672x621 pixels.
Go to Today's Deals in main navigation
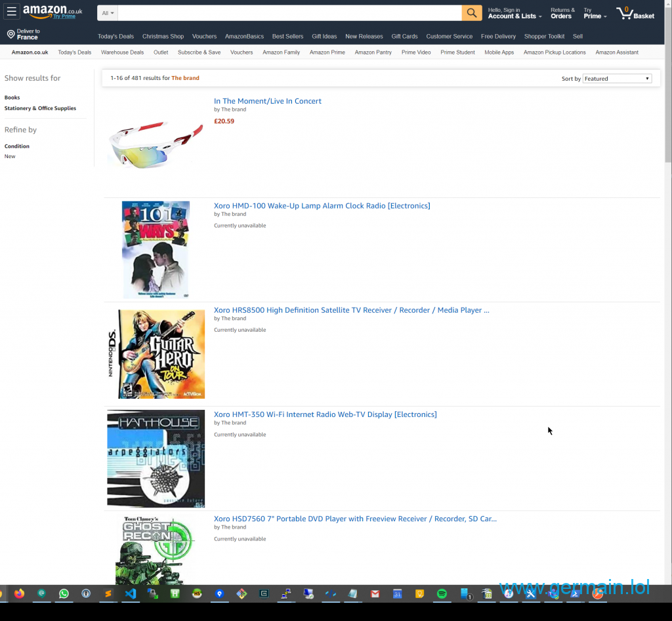point(115,37)
